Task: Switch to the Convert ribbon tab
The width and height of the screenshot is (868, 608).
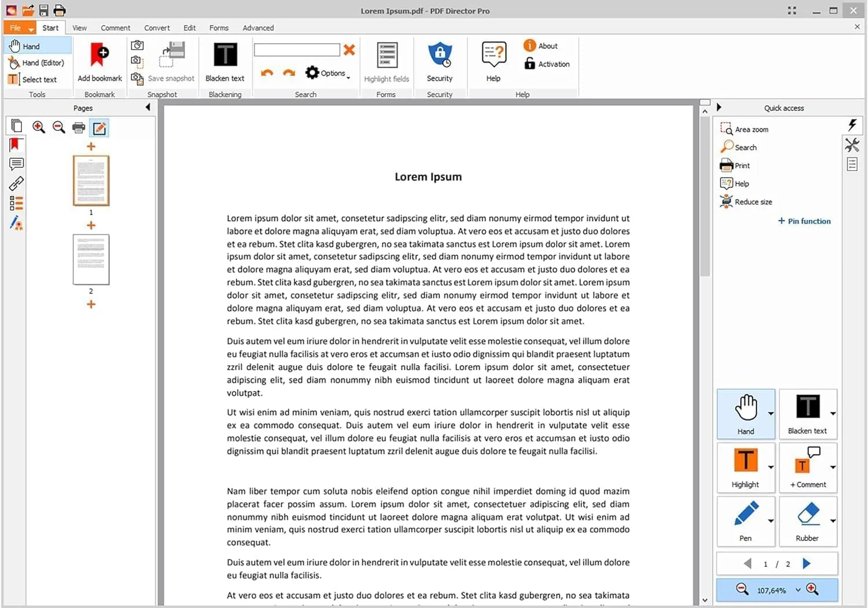Action: pos(157,27)
